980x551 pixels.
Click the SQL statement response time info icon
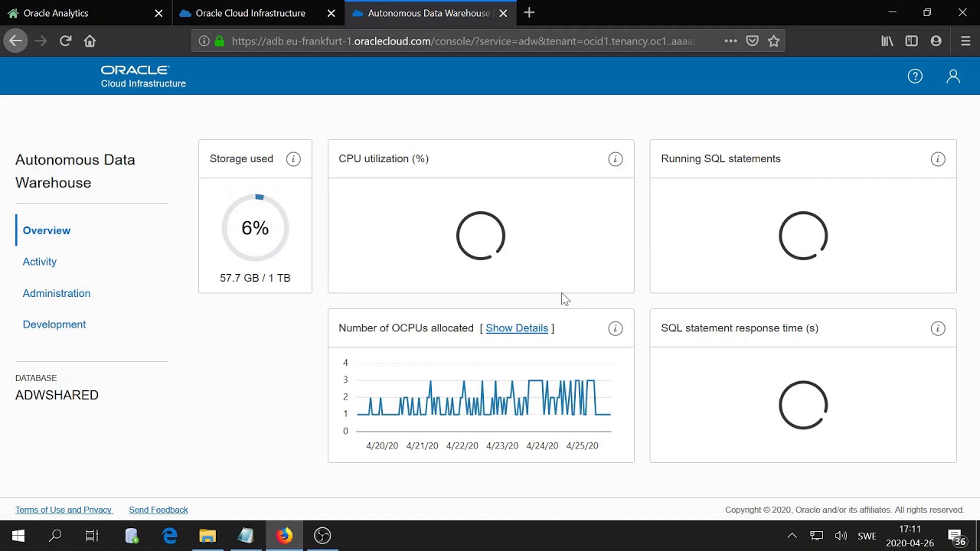click(x=938, y=328)
